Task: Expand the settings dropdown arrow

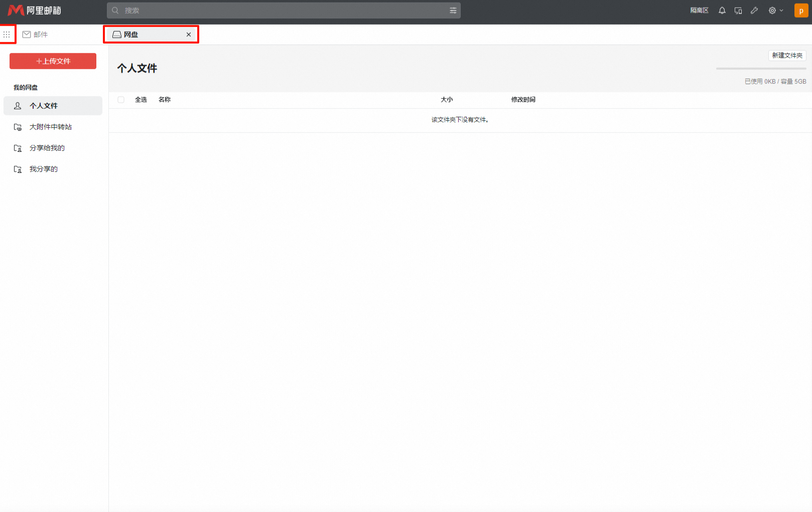Action: point(781,11)
